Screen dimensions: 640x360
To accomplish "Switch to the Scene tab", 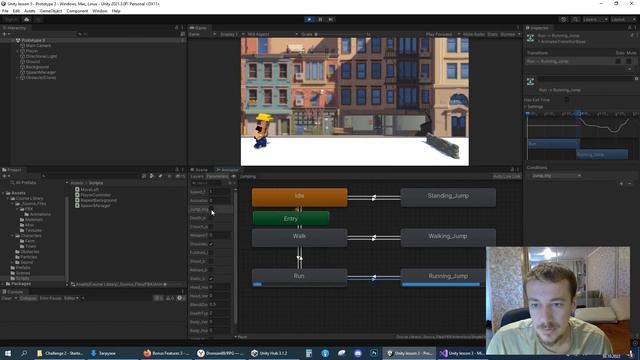I will (200, 170).
